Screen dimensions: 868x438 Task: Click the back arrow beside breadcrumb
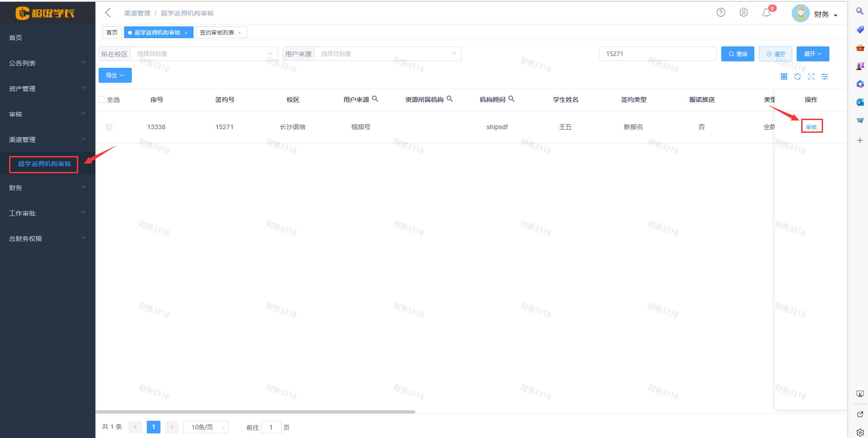point(108,13)
